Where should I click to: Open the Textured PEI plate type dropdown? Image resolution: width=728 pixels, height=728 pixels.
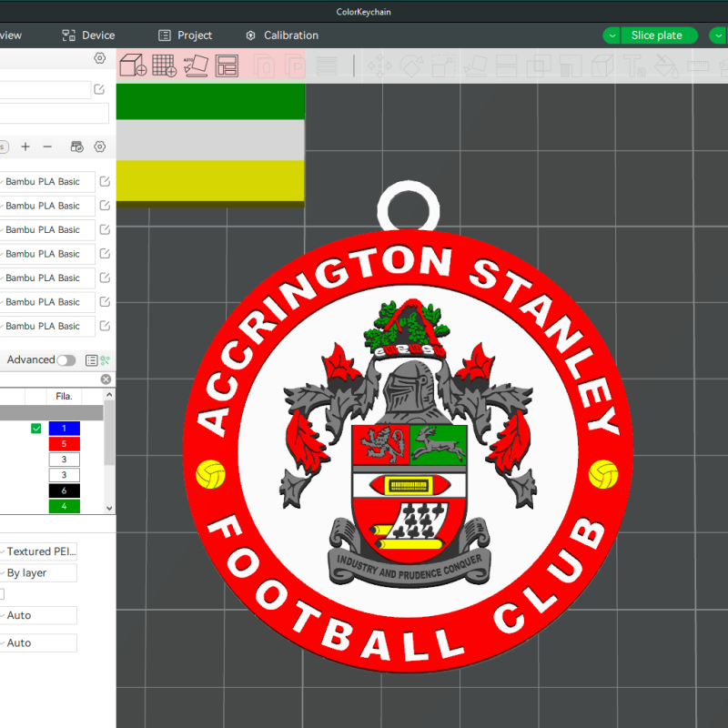[x=38, y=551]
